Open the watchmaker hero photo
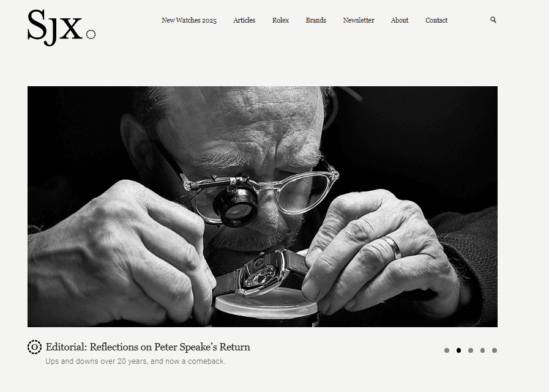Screen dimensions: 549x392 [262, 207]
